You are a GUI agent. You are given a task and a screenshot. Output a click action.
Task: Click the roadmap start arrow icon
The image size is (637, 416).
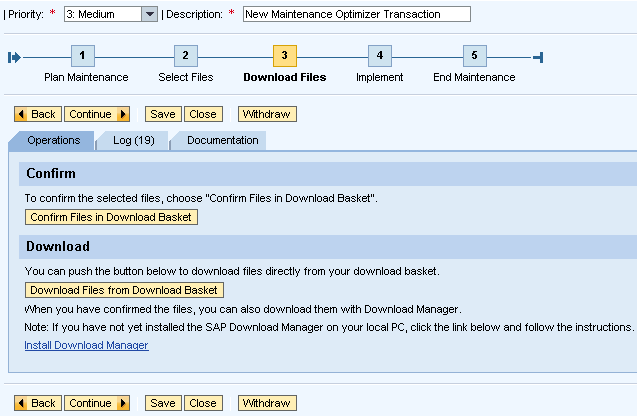point(14,57)
